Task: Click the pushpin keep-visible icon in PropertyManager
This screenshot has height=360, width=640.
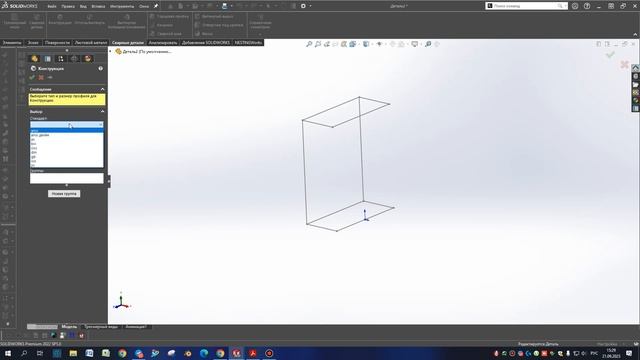Action: (50, 77)
